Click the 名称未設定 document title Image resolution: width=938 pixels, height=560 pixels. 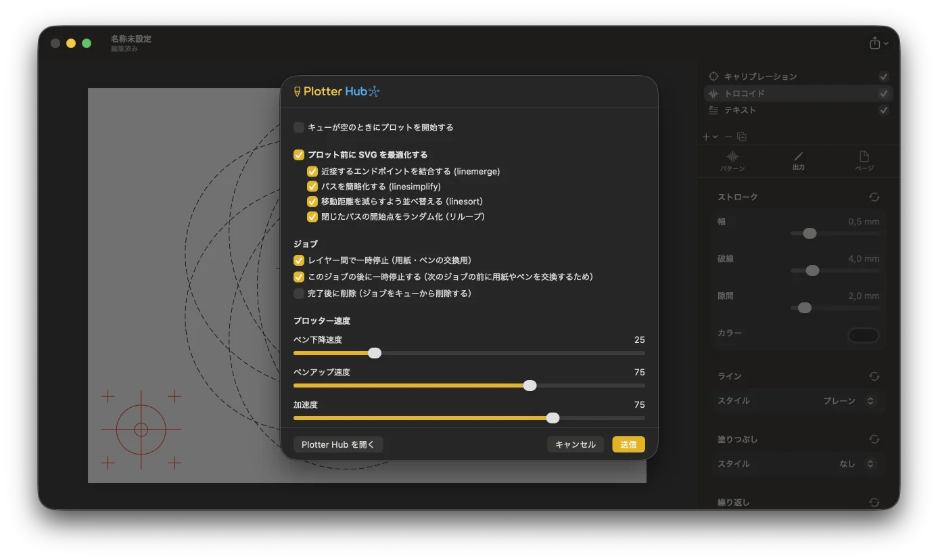click(x=131, y=39)
